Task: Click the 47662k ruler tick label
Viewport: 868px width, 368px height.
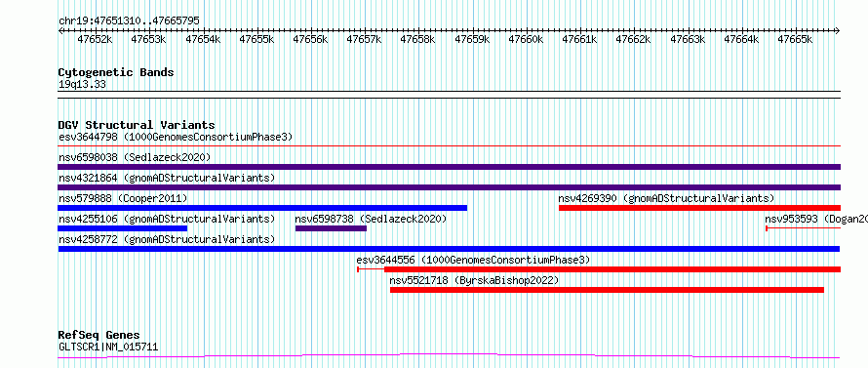Action: pyautogui.click(x=633, y=39)
